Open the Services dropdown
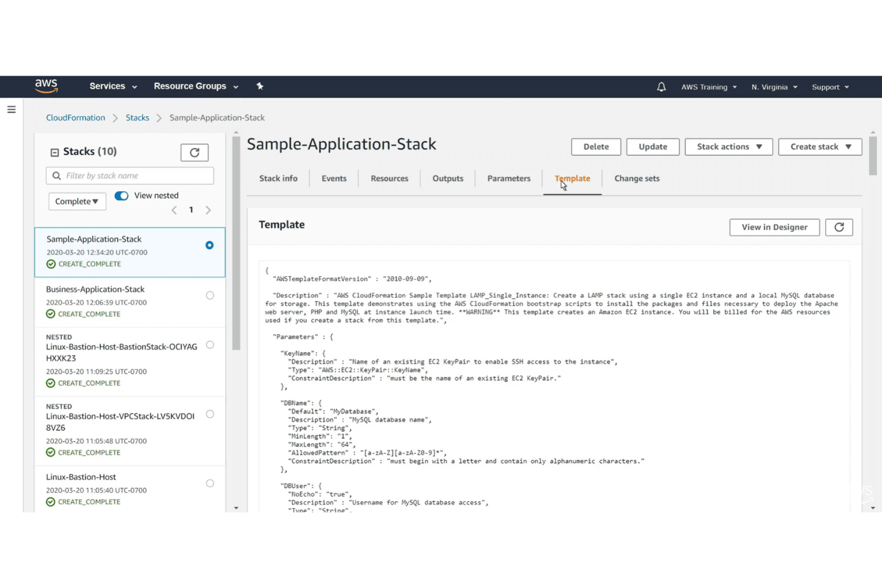882x588 pixels. [x=113, y=86]
